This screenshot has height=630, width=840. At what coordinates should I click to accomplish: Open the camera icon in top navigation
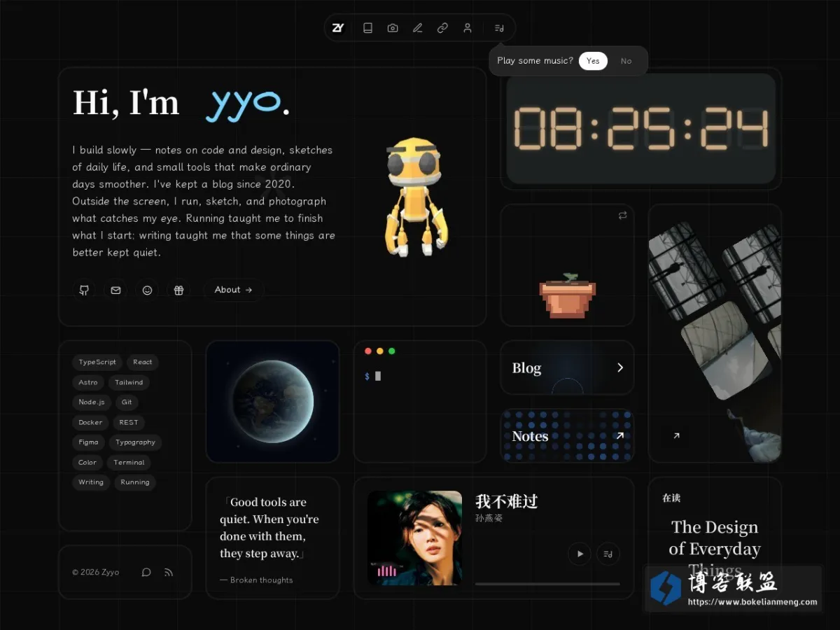click(393, 28)
